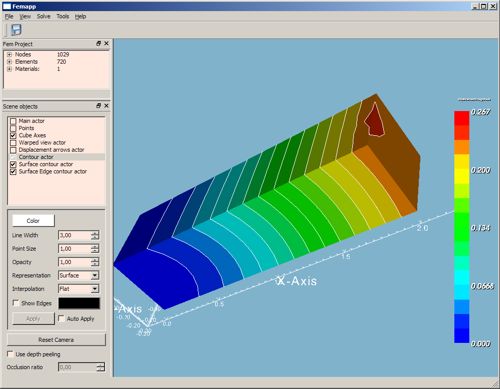Click the Color button
The image size is (500, 389).
pyautogui.click(x=33, y=221)
